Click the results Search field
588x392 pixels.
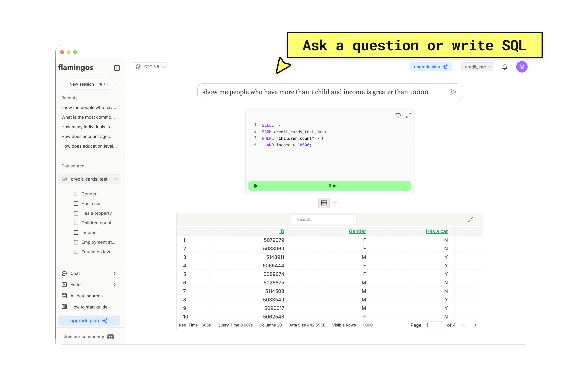(x=324, y=219)
